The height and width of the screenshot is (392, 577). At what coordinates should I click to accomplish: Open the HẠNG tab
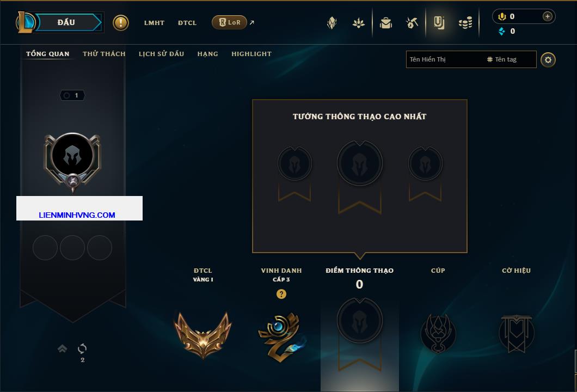[207, 54]
